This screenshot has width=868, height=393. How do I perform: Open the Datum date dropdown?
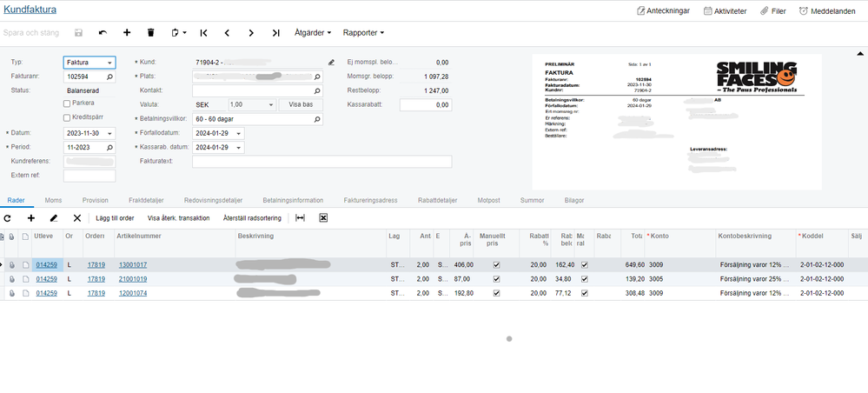[110, 134]
